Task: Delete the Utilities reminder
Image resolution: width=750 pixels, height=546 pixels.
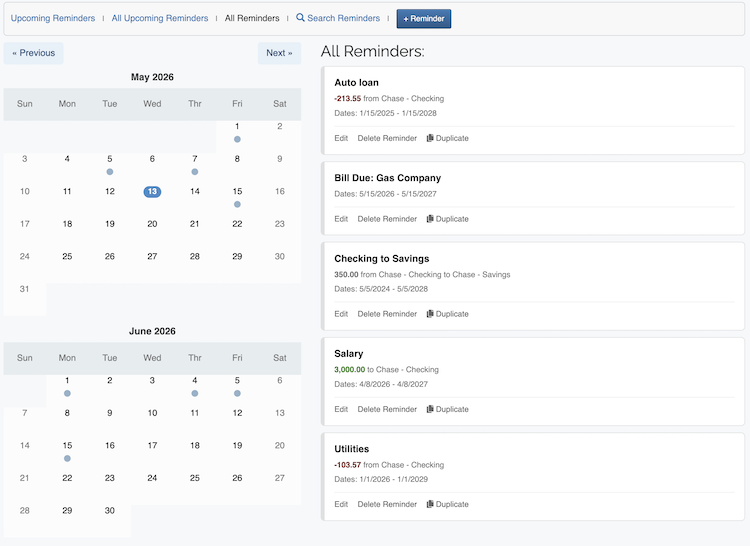Action: 387,504
